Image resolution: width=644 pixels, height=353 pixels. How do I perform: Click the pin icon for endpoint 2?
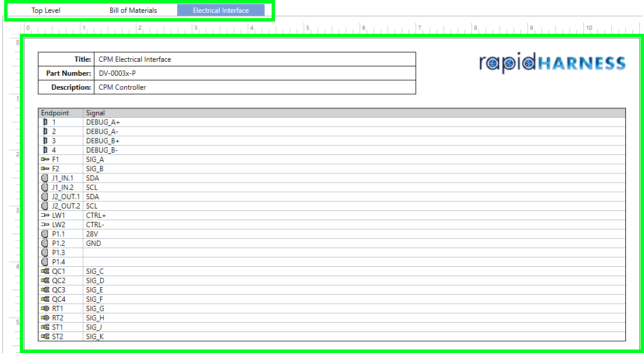[x=45, y=131]
